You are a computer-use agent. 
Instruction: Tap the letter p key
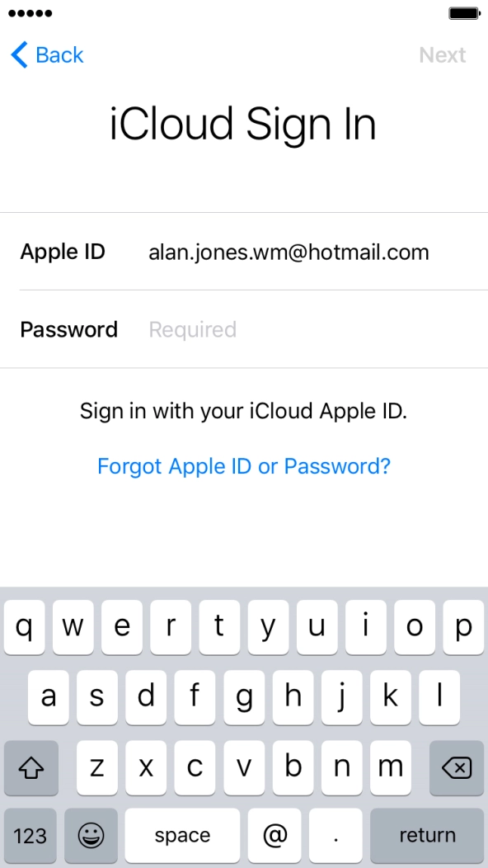[x=463, y=627]
